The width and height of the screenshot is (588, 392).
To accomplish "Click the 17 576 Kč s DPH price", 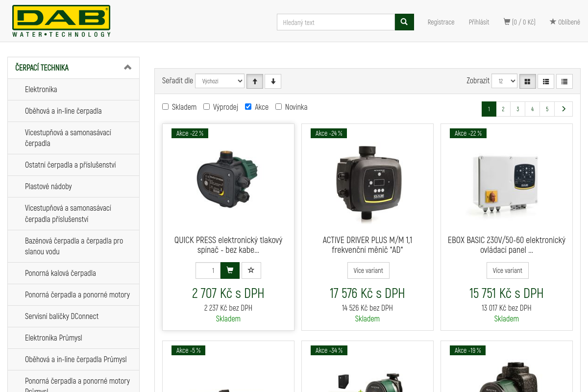I will pyautogui.click(x=367, y=293).
